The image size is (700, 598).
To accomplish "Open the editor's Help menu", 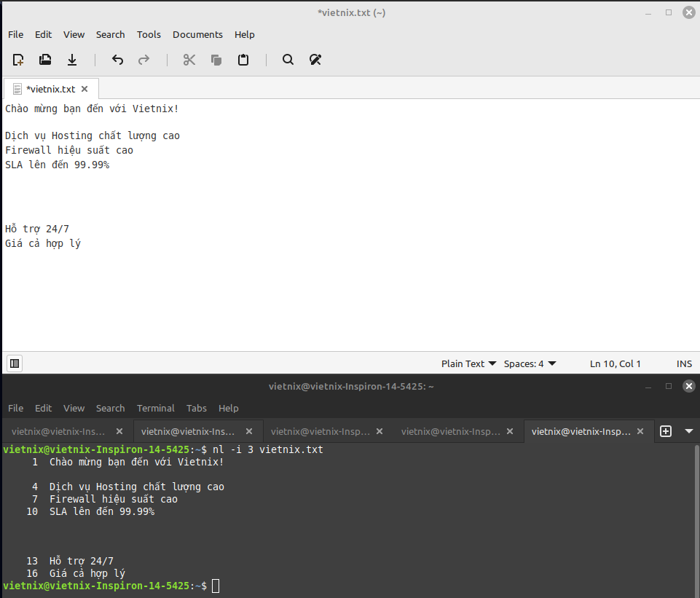I will pos(244,34).
